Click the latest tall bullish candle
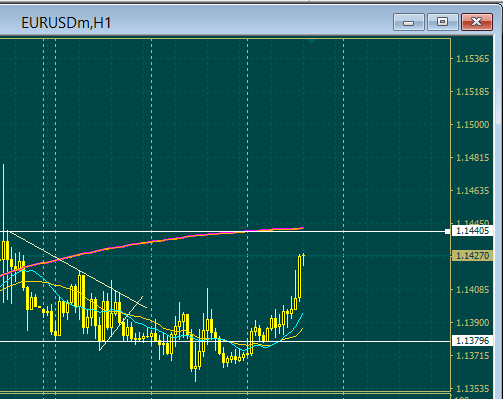The height and width of the screenshot is (399, 503). pyautogui.click(x=299, y=277)
